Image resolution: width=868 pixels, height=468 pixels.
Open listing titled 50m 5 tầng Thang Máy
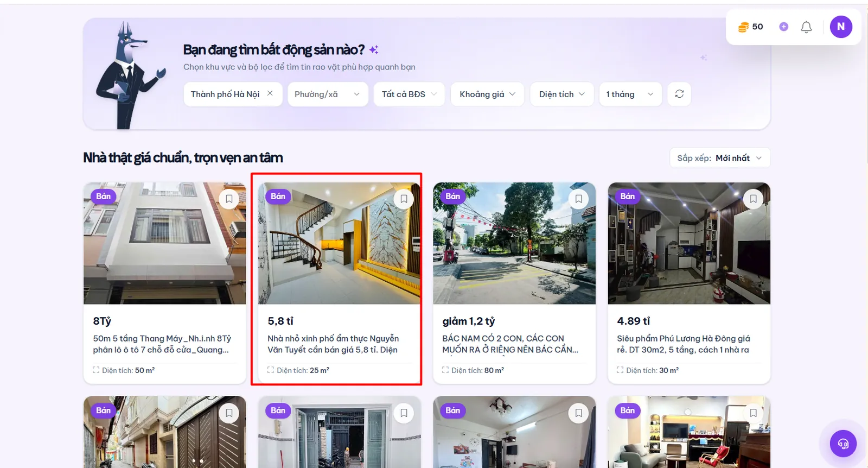pos(162,344)
